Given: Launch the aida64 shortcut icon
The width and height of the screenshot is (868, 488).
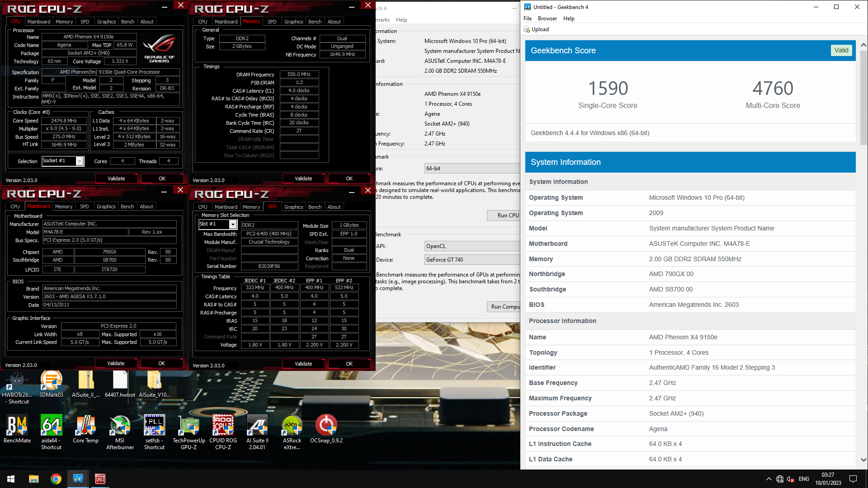Looking at the screenshot, I should tap(51, 432).
